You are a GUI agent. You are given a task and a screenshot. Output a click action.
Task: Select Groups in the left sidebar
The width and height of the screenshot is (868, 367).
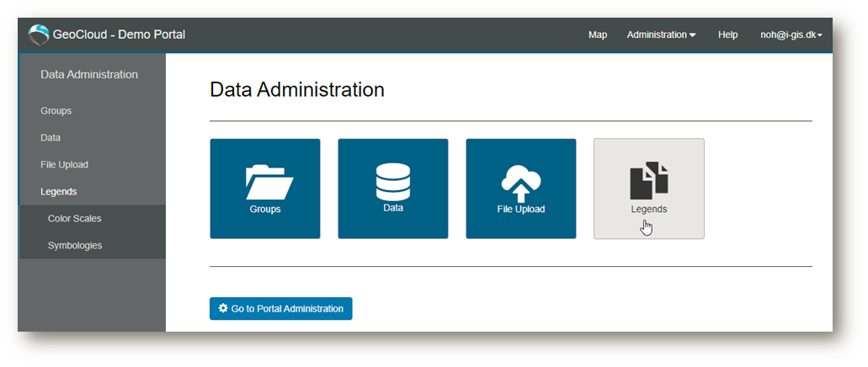pyautogui.click(x=56, y=111)
